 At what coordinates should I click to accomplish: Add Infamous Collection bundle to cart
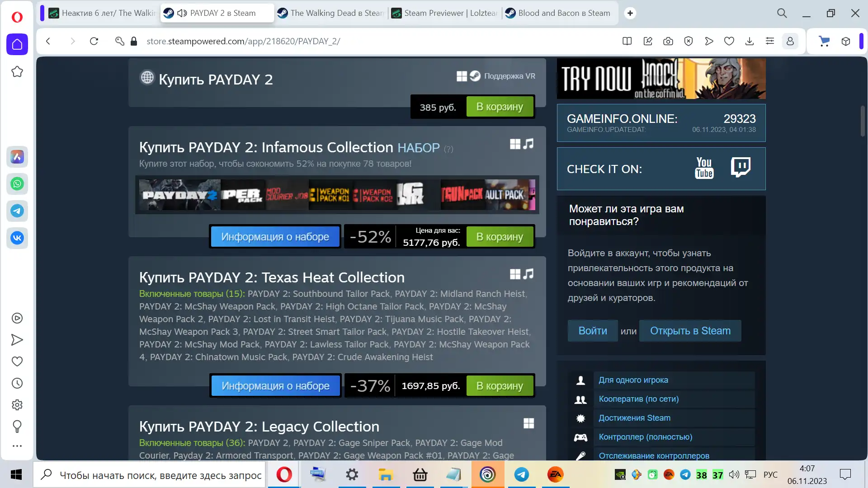(x=500, y=237)
